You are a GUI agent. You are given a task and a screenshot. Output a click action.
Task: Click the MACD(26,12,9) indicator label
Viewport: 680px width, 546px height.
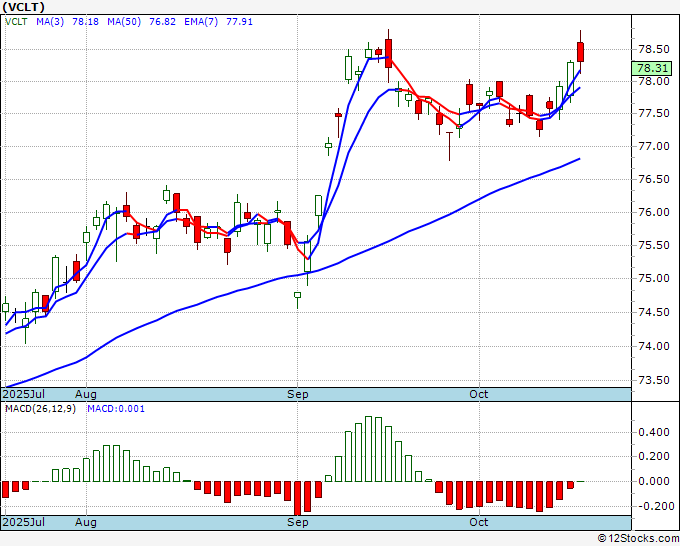pos(40,409)
